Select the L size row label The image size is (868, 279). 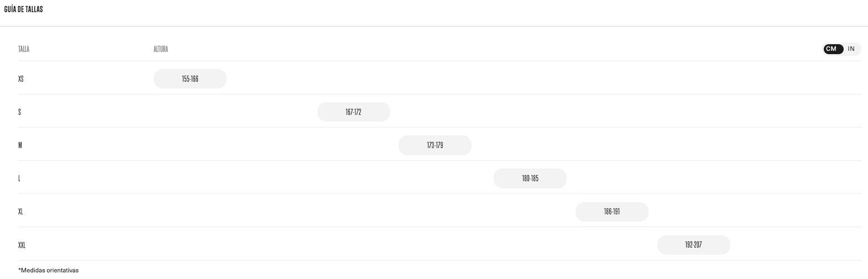click(x=19, y=178)
